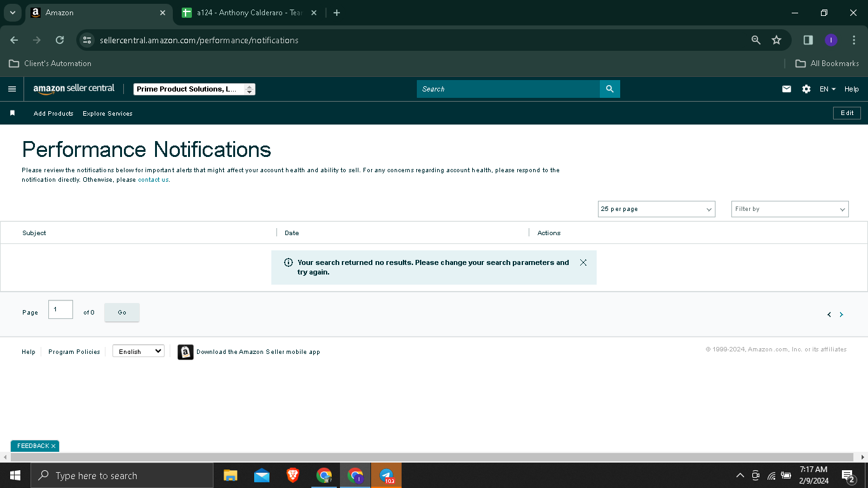Go to the next page of notifications
This screenshot has width=868, height=488.
(841, 315)
